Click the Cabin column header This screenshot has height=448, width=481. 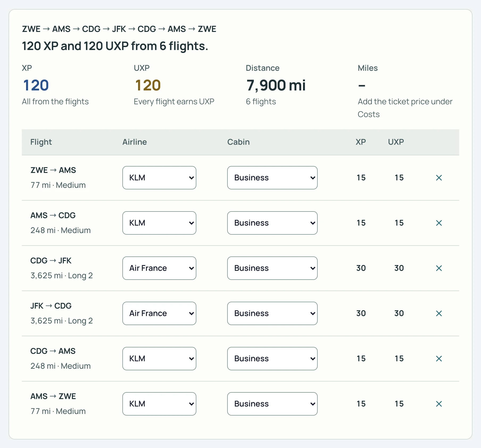(238, 142)
